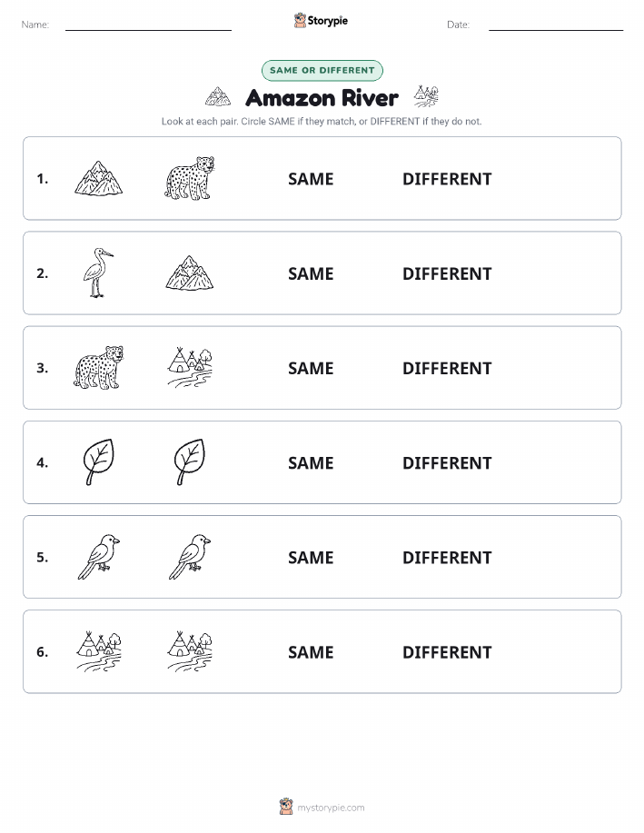This screenshot has height=833, width=644.
Task: Choose DIFFERENT for pair number 3
Action: click(447, 368)
